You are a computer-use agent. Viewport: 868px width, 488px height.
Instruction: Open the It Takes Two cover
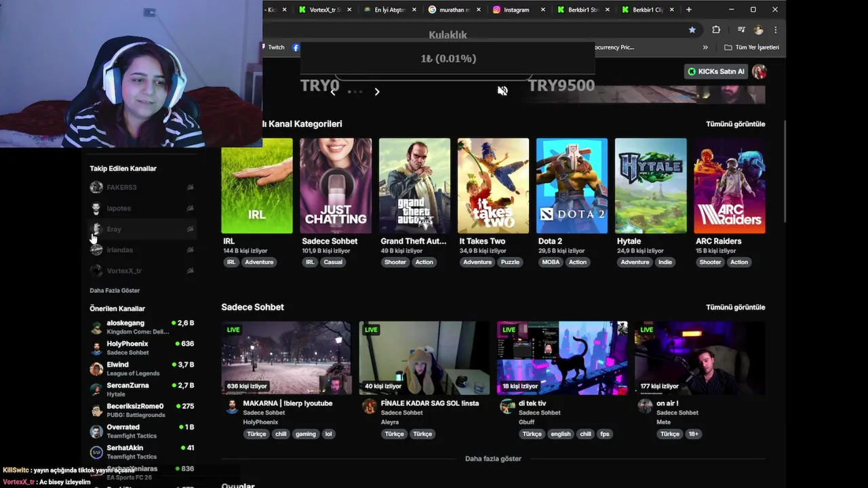click(x=493, y=186)
